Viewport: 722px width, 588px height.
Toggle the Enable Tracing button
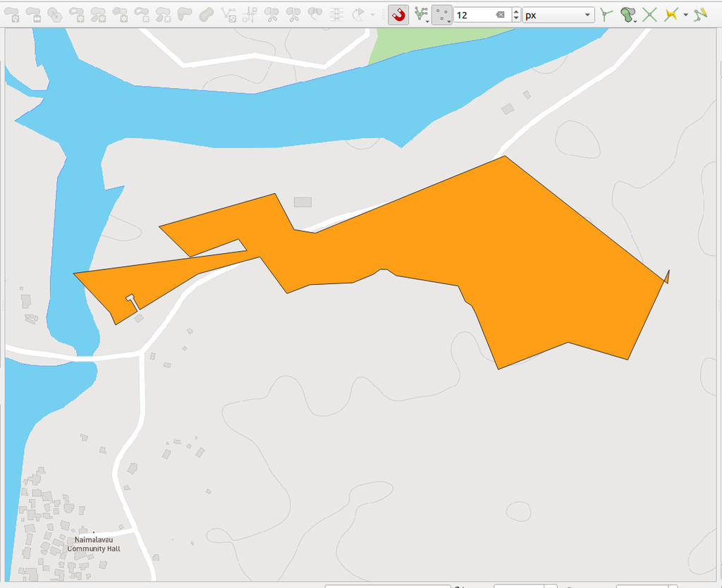pos(671,15)
